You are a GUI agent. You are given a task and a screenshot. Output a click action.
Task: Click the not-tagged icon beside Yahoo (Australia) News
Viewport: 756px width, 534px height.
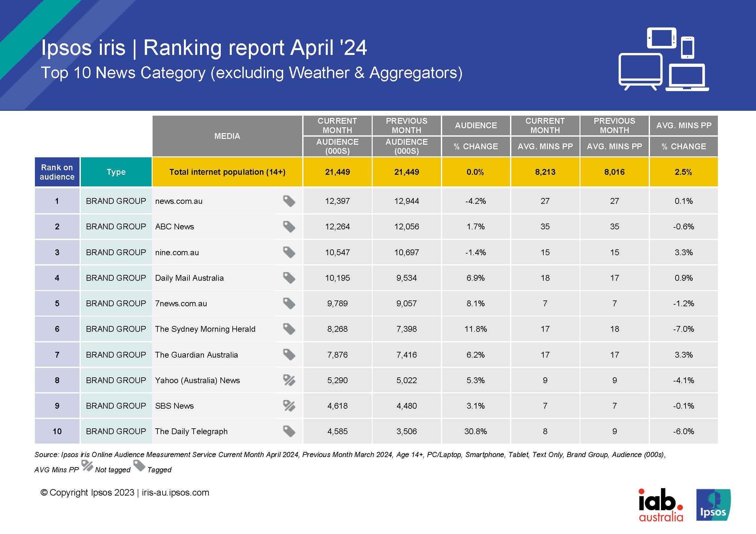point(289,380)
